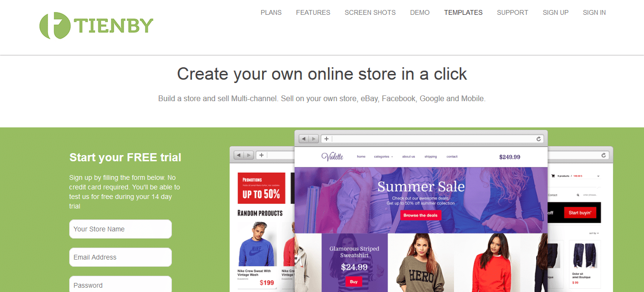644x292 pixels.
Task: Click the forward arrow in front mock browser
Action: [314, 139]
